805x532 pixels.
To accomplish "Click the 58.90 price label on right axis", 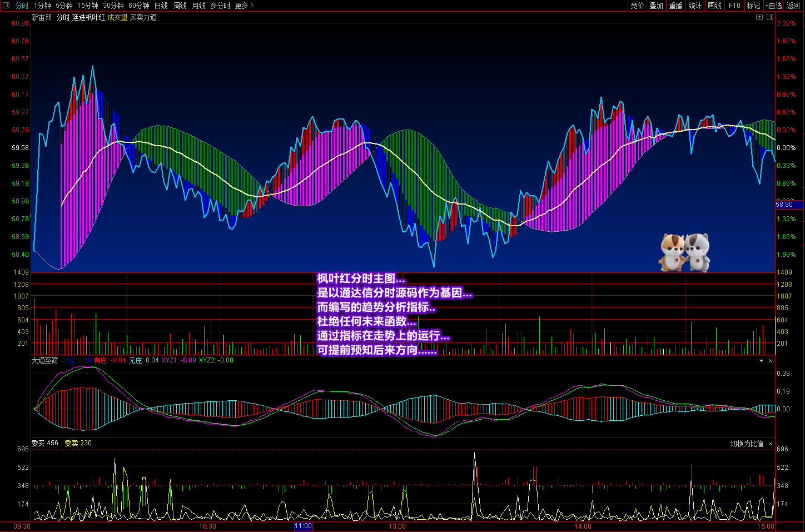I will click(784, 205).
